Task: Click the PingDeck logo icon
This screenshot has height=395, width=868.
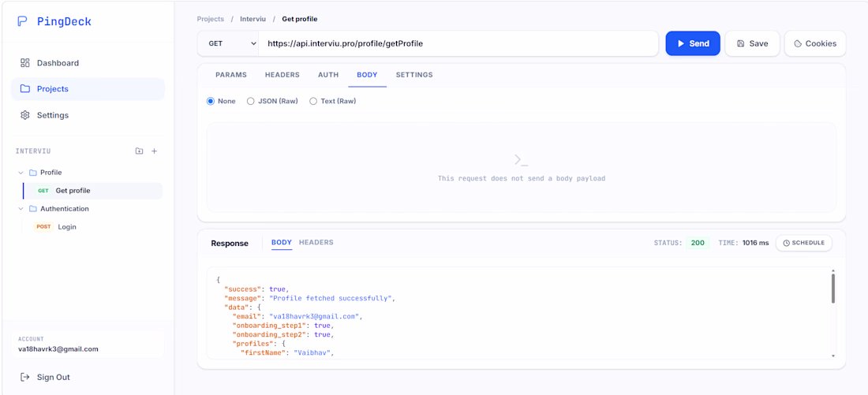Action: (22, 21)
